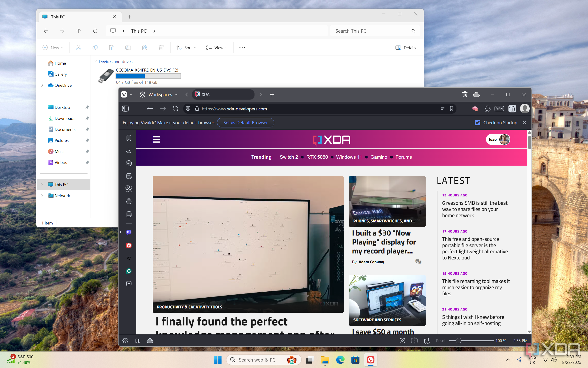Open the green G web panel
The height and width of the screenshot is (368, 588).
[129, 271]
